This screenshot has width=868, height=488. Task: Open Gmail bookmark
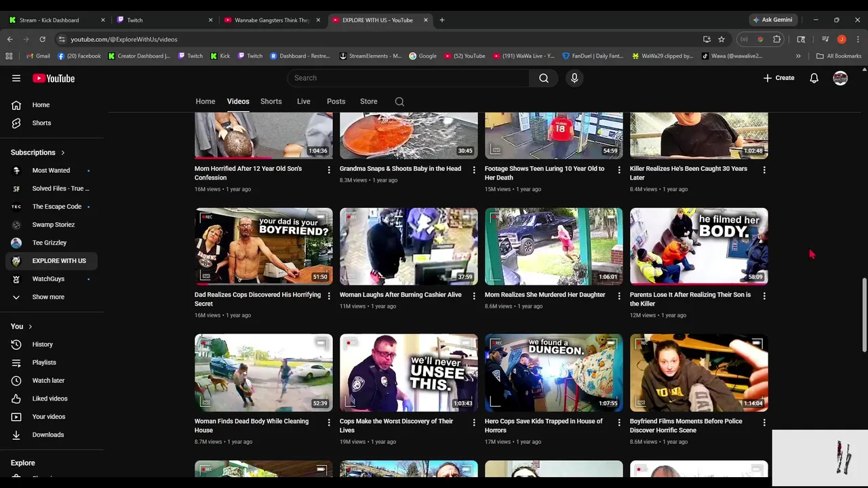click(x=38, y=56)
